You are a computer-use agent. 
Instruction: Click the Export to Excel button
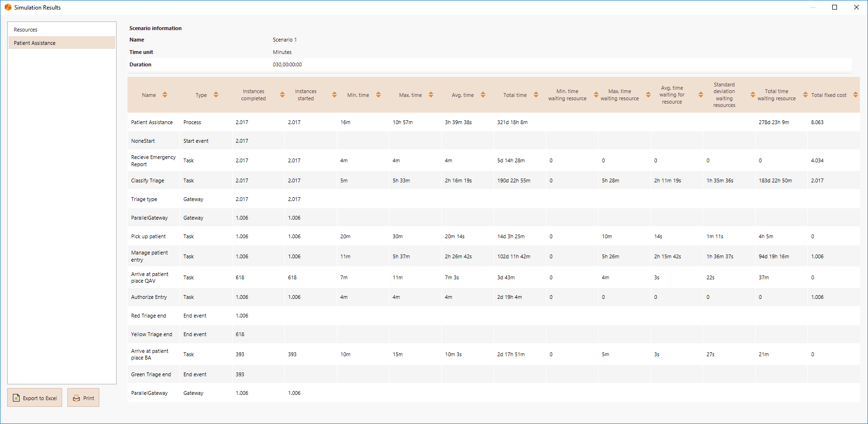[35, 398]
